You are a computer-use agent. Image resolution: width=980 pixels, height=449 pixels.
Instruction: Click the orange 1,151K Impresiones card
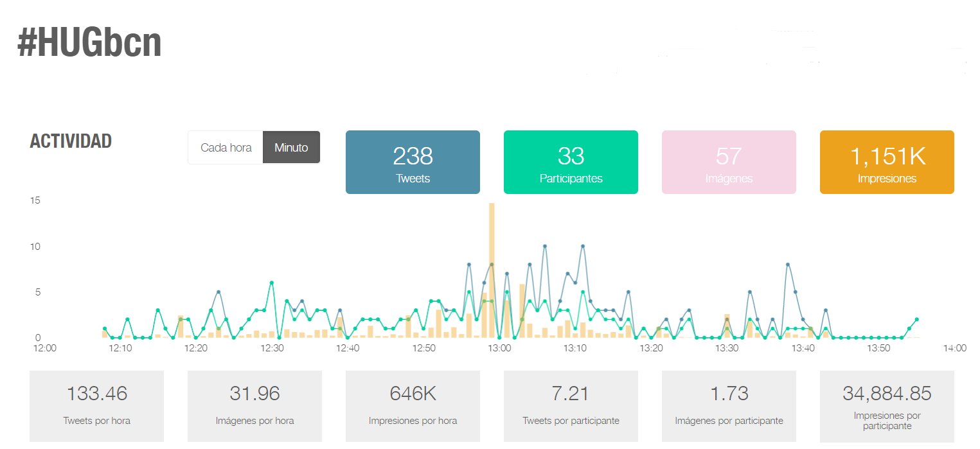click(x=887, y=162)
